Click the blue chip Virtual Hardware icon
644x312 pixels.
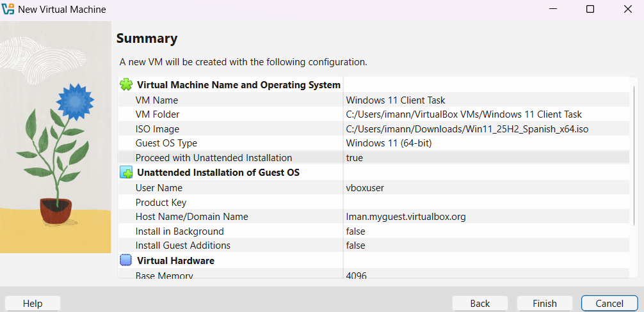126,261
